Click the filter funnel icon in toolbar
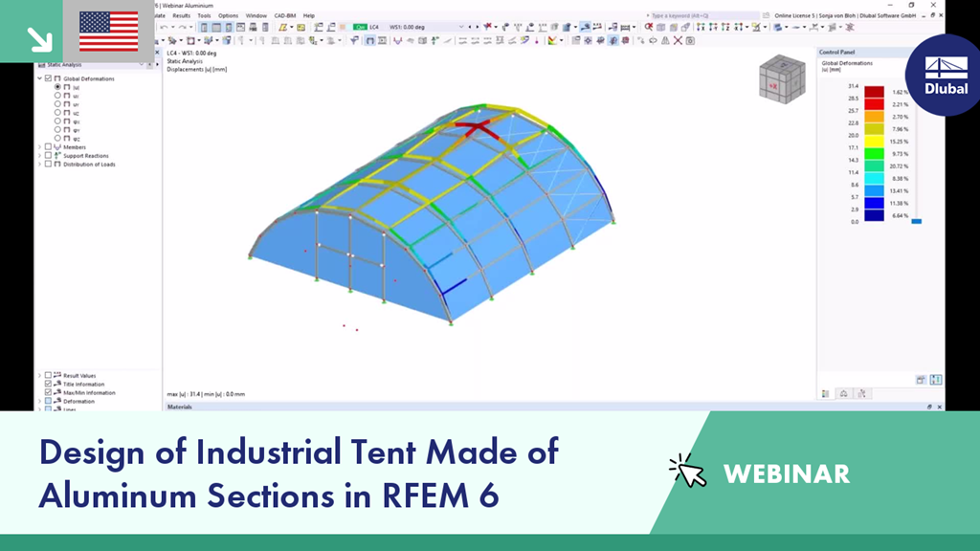Image resolution: width=980 pixels, height=551 pixels. pyautogui.click(x=354, y=40)
